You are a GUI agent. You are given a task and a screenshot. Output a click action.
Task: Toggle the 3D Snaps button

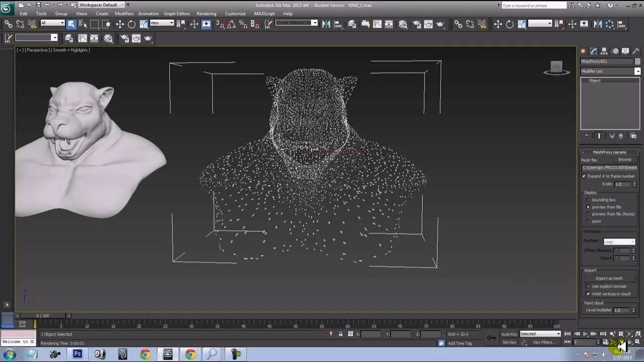click(220, 24)
